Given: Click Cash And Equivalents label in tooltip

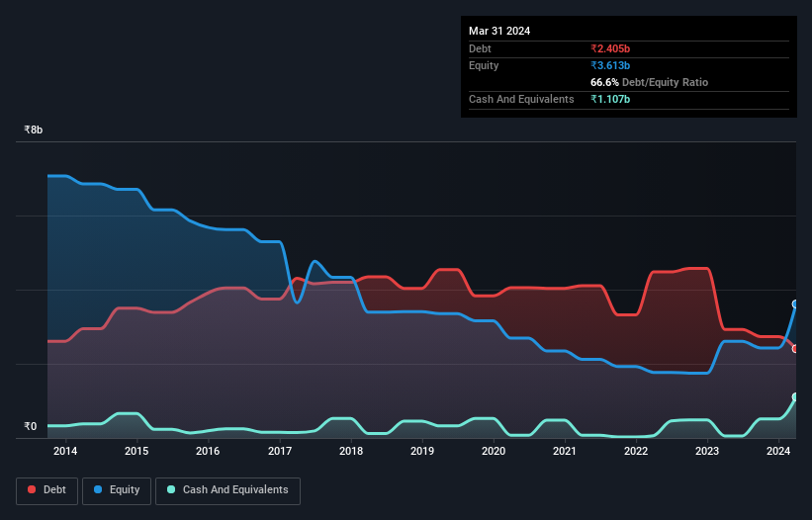Looking at the screenshot, I should click(521, 99).
